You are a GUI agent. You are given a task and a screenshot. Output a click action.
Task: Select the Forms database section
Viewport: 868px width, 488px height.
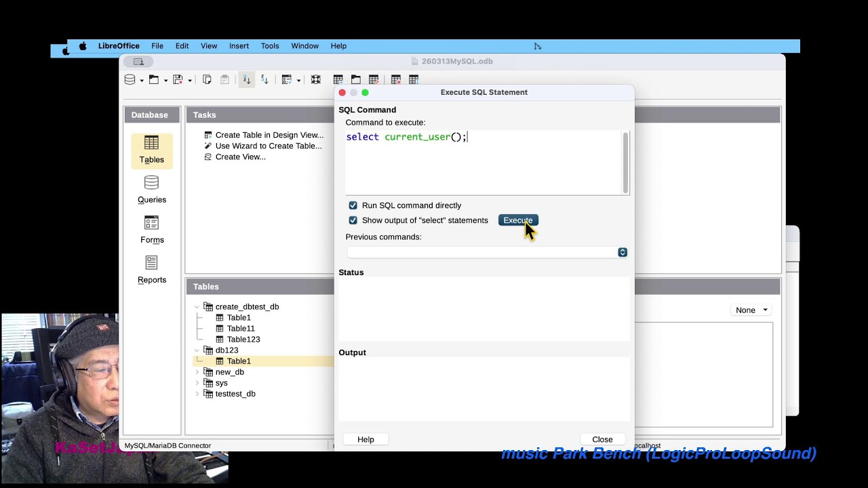[152, 230]
